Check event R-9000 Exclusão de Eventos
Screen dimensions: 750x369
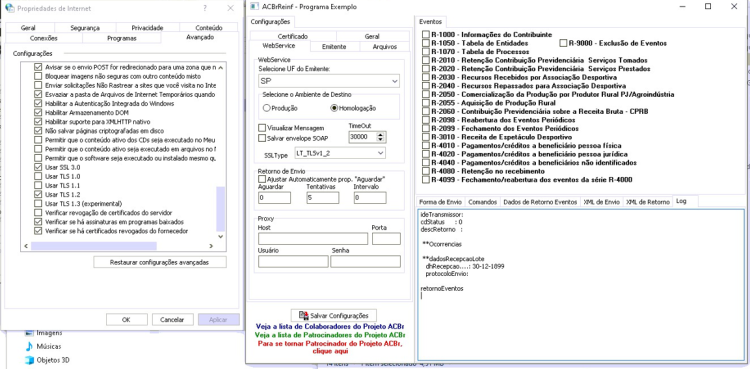[x=563, y=43]
